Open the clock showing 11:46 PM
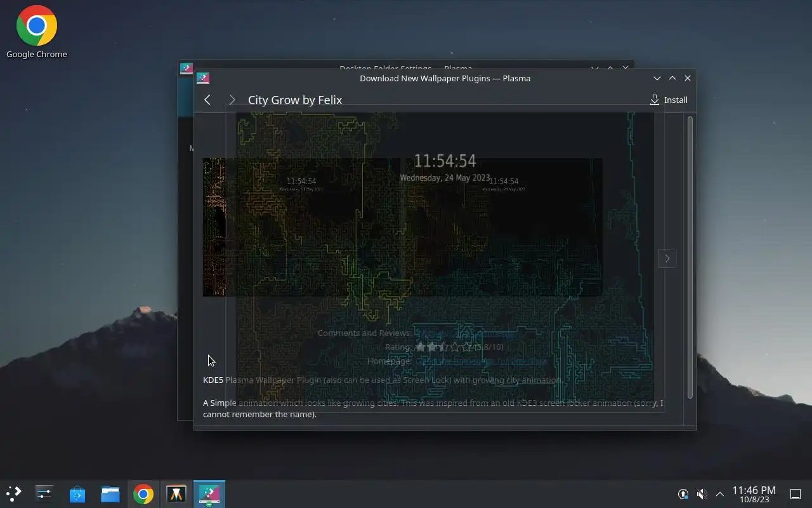The width and height of the screenshot is (812, 508). coord(754,494)
